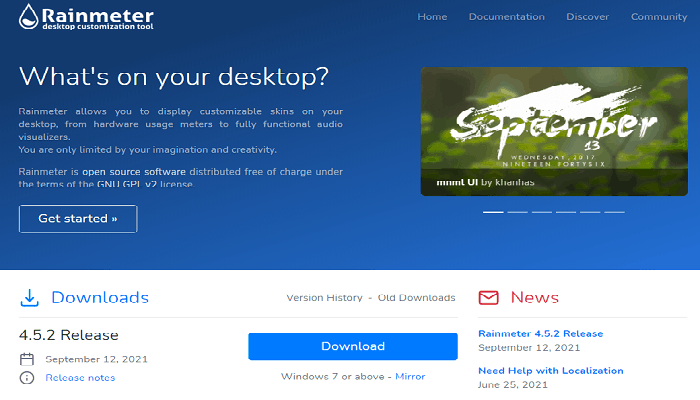The height and width of the screenshot is (400, 700).
Task: Select the second carousel slide indicator
Action: click(517, 212)
